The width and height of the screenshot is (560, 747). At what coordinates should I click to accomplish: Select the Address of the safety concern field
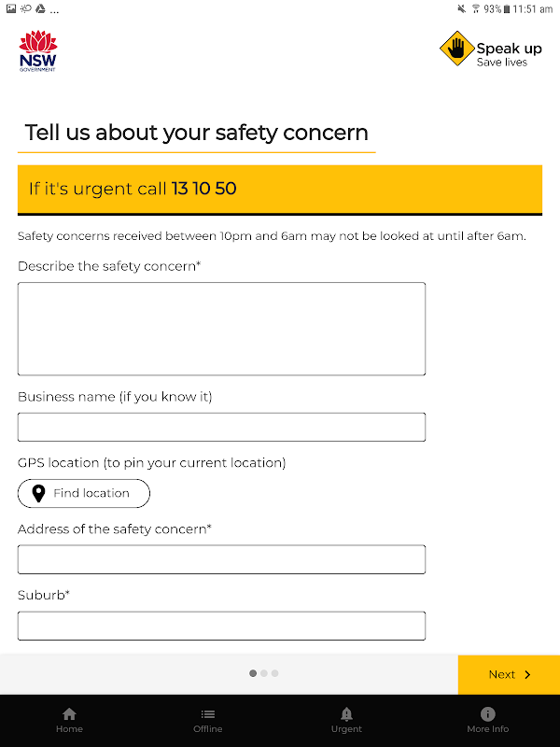pyautogui.click(x=221, y=559)
